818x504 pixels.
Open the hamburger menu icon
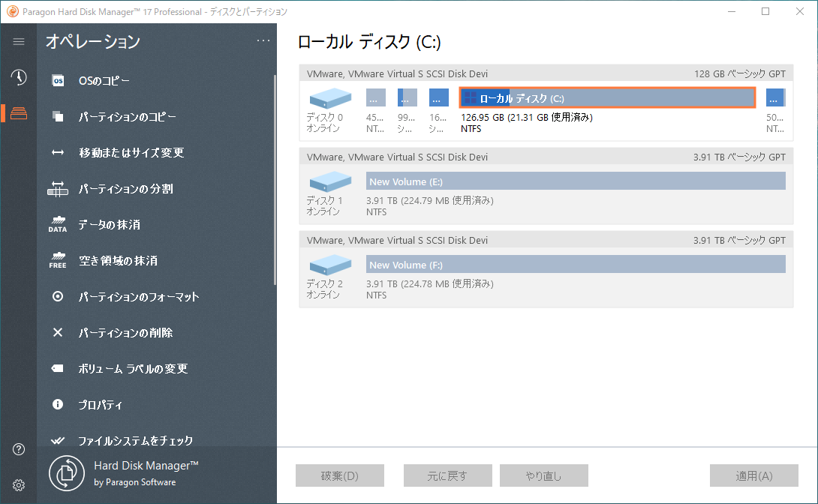coord(19,42)
